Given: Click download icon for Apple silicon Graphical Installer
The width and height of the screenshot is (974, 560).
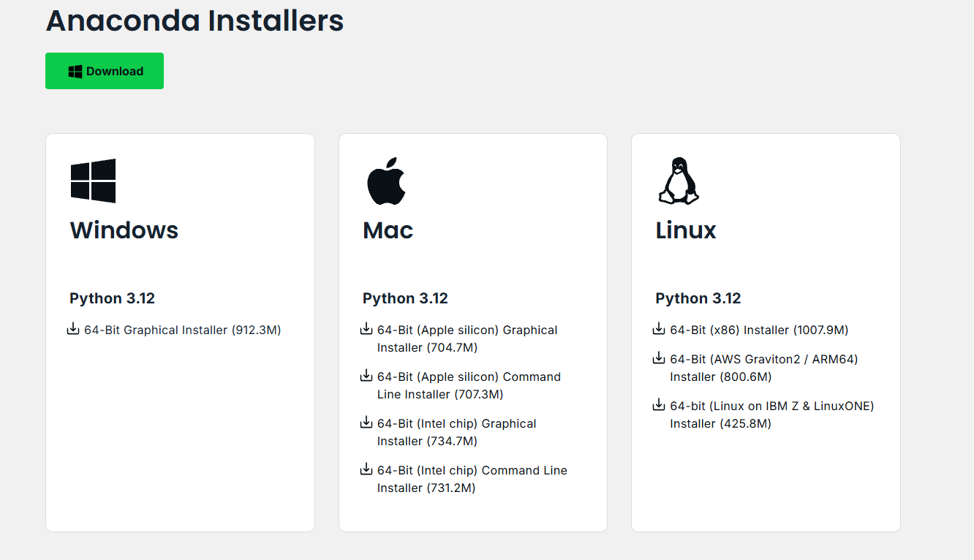Looking at the screenshot, I should (366, 330).
